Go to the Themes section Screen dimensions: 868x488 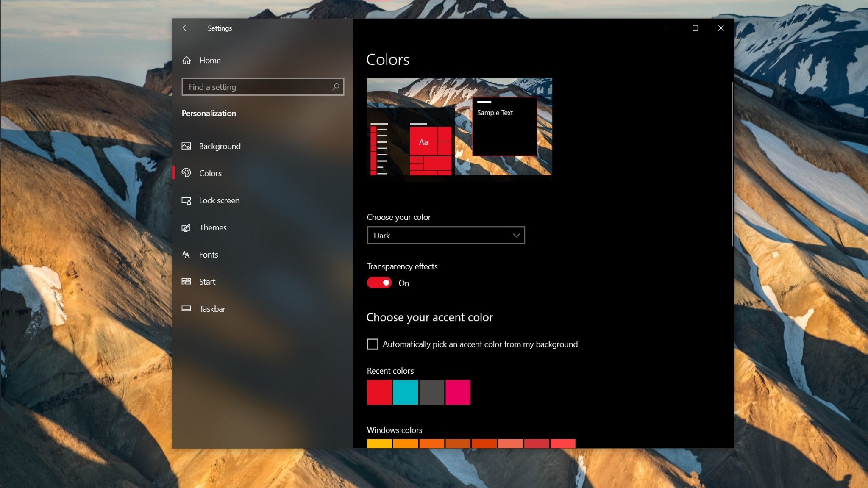[x=213, y=227]
